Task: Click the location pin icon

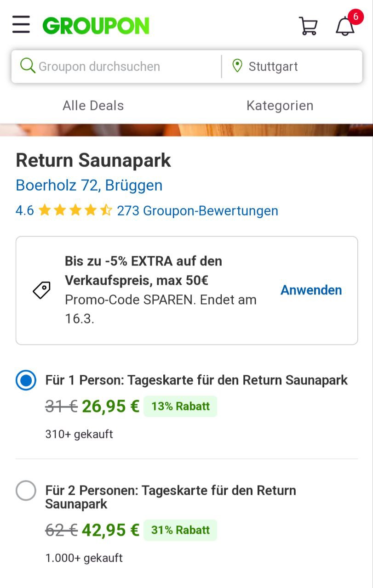Action: pyautogui.click(x=237, y=66)
